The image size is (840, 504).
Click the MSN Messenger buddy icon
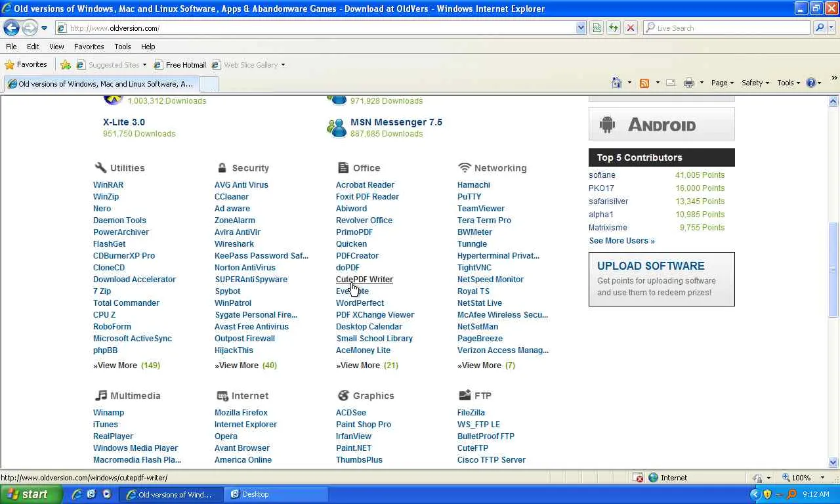(337, 127)
